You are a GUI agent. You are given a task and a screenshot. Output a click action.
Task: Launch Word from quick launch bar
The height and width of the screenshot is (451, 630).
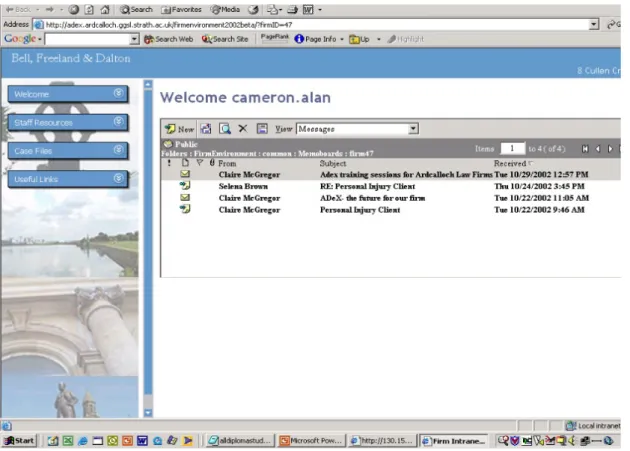tap(142, 441)
